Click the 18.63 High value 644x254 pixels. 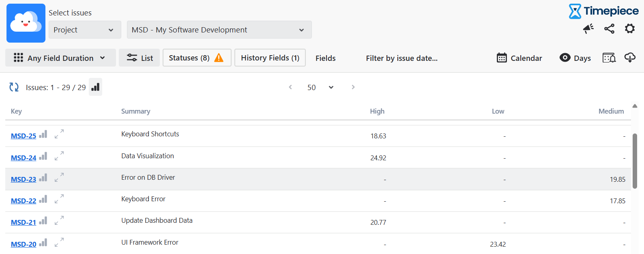[378, 136]
